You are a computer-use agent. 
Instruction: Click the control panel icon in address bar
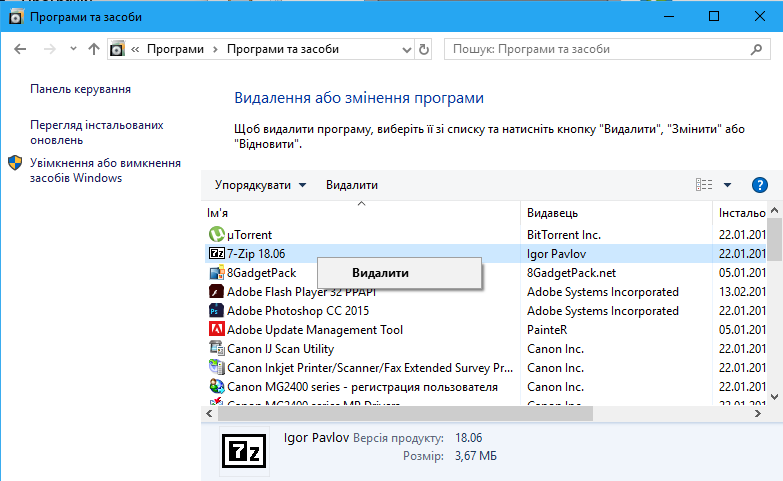coord(117,49)
